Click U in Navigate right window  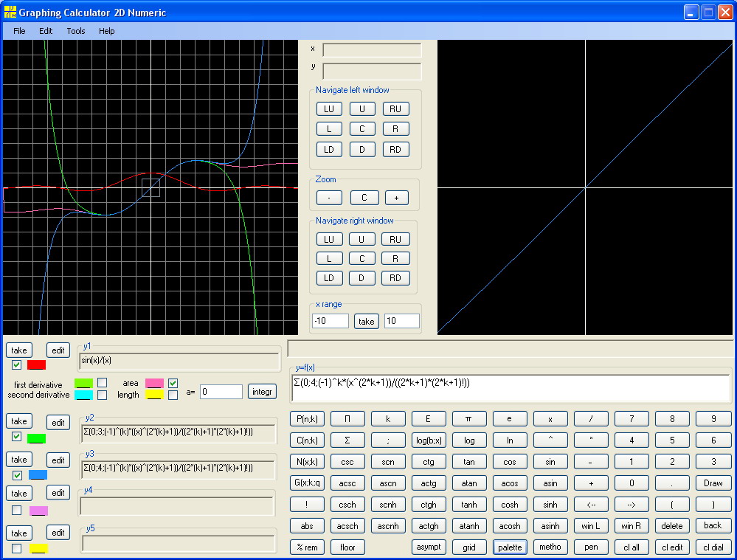click(x=361, y=239)
